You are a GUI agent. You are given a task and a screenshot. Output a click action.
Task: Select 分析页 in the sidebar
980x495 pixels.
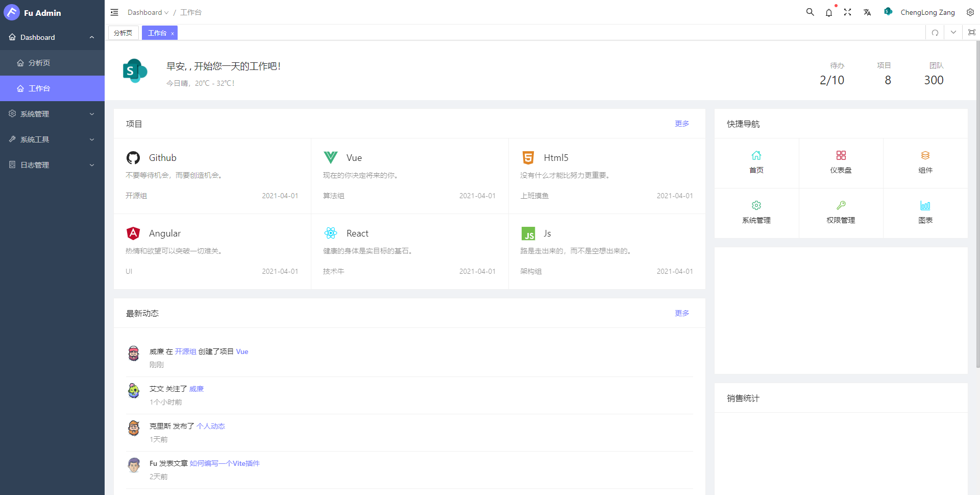[x=52, y=63]
